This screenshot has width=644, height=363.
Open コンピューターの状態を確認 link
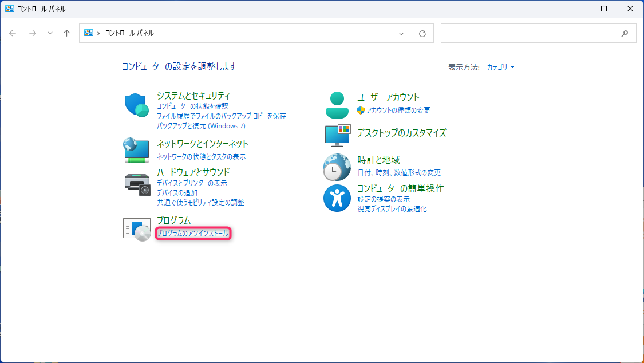tap(192, 106)
